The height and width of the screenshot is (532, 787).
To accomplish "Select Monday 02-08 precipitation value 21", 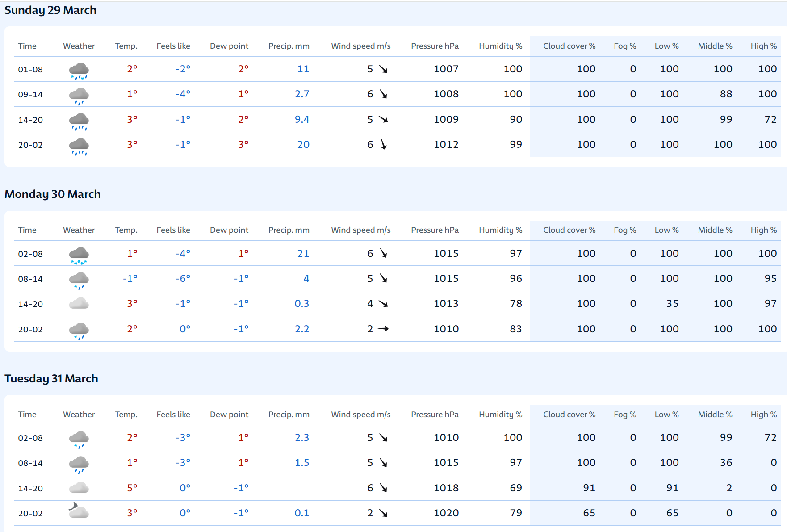I will coord(303,254).
